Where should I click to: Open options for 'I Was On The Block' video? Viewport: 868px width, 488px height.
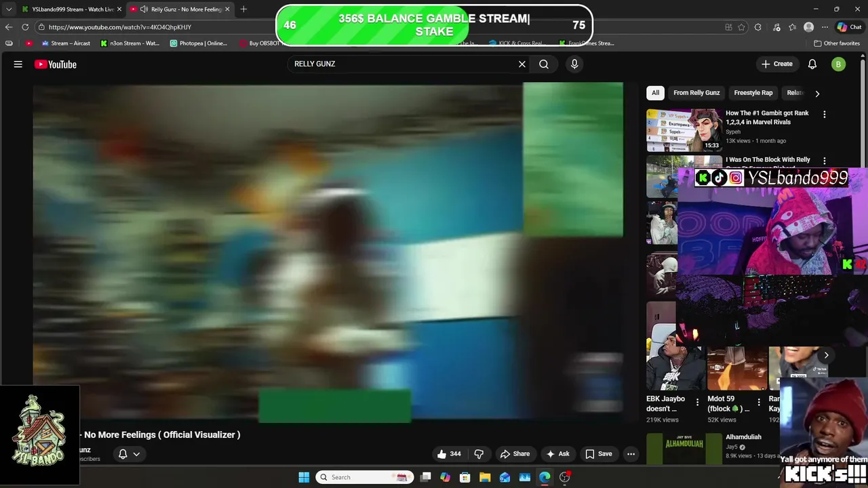point(825,161)
